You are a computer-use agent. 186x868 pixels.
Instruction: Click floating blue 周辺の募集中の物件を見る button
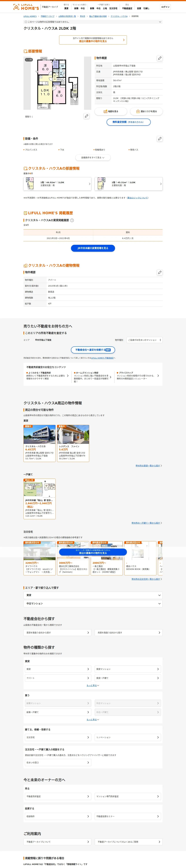93,552
